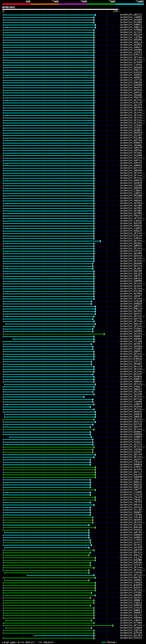Screen dimensions: 146x644
Task: Open hit UniRef100_B0Z9N1
Action: pyautogui.click(x=131, y=22)
